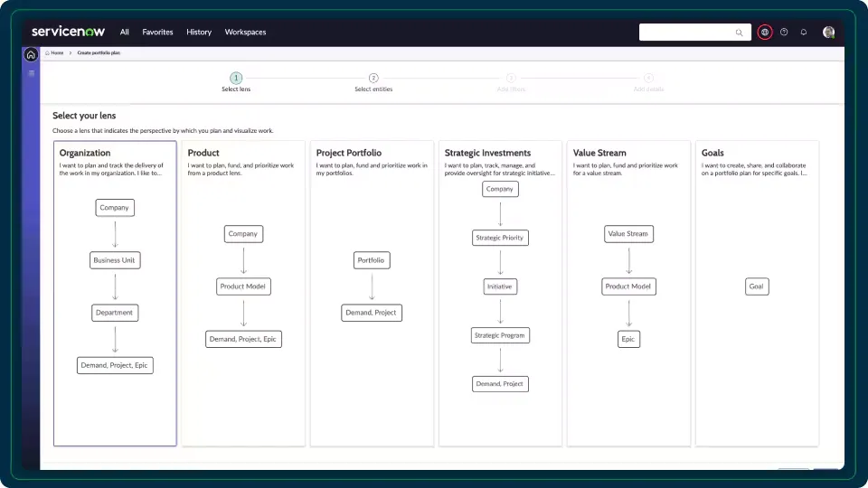
Task: Select step 3 Add filters
Action: pyautogui.click(x=511, y=82)
